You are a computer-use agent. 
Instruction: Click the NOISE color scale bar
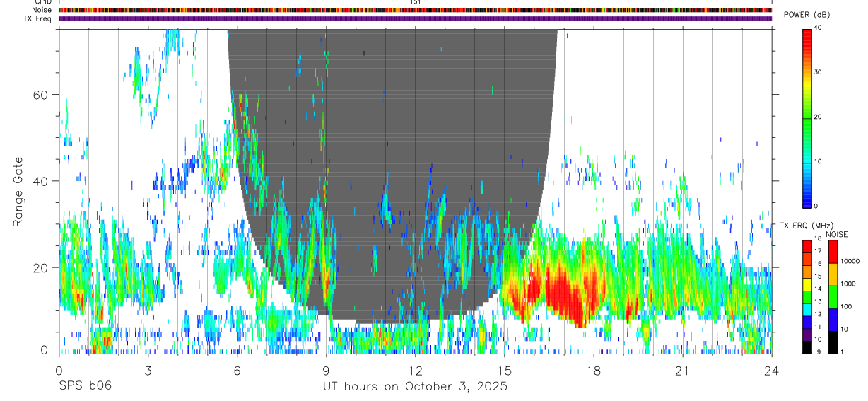[x=833, y=296]
